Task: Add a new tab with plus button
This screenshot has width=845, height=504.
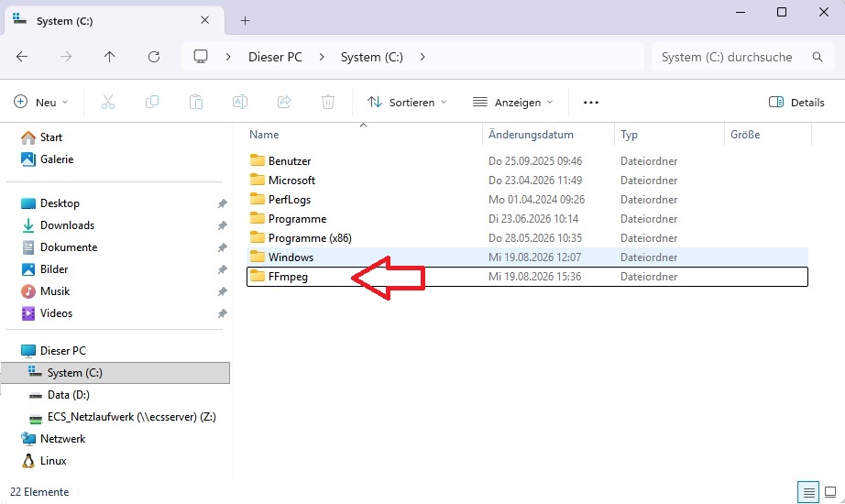Action: tap(246, 20)
